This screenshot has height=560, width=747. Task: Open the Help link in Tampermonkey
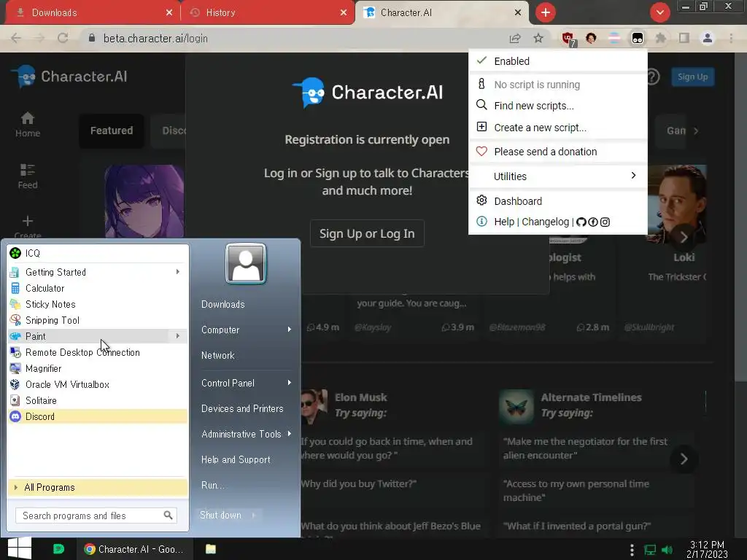504,222
